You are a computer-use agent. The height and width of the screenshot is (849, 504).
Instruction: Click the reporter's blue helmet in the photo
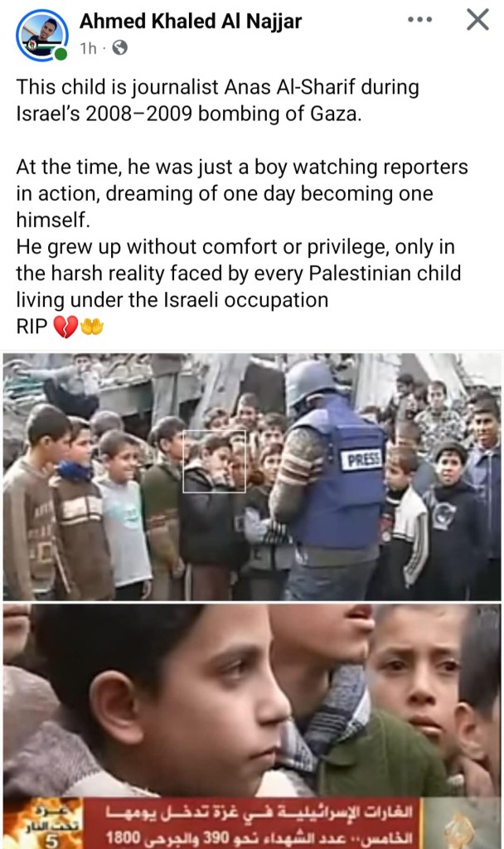click(310, 383)
